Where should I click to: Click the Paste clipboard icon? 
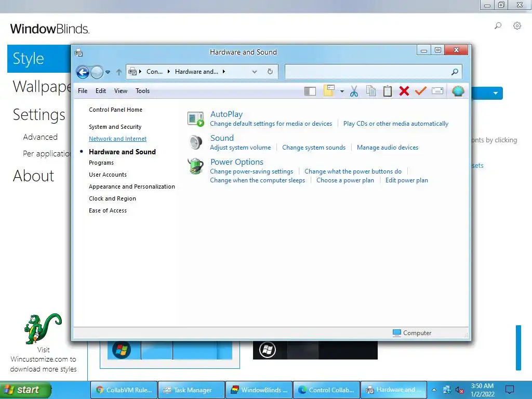(x=388, y=91)
